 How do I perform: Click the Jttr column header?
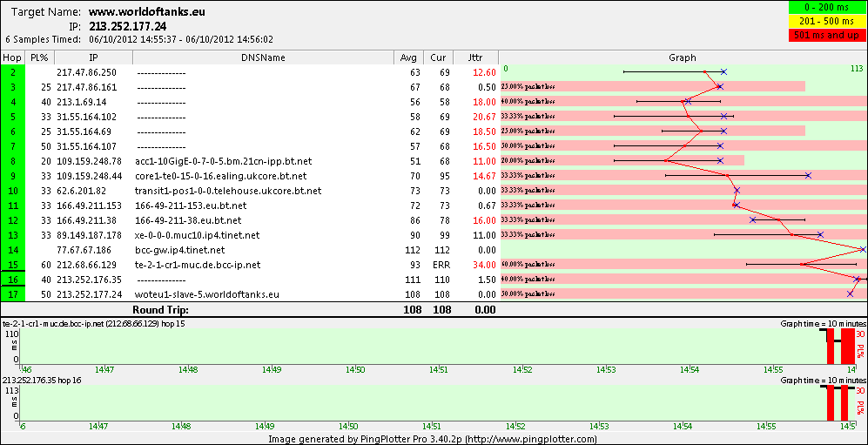pyautogui.click(x=475, y=57)
